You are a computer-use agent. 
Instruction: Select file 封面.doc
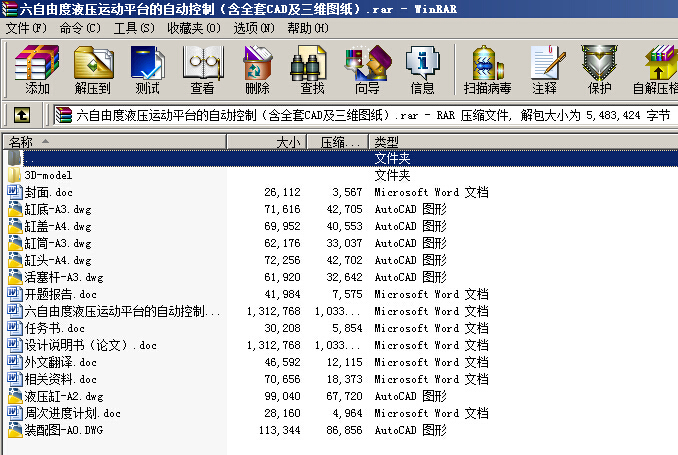pyautogui.click(x=48, y=192)
